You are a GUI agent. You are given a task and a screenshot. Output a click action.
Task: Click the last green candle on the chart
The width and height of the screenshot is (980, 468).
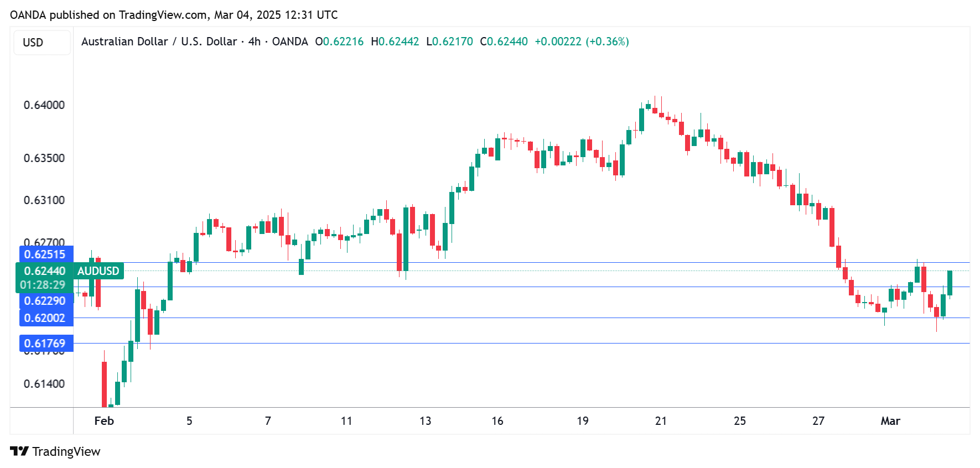(950, 283)
